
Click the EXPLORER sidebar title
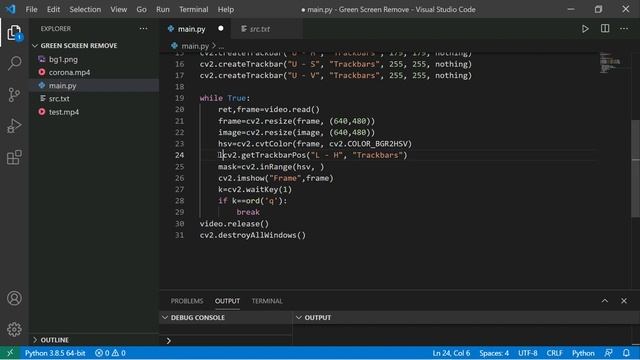[x=56, y=29]
